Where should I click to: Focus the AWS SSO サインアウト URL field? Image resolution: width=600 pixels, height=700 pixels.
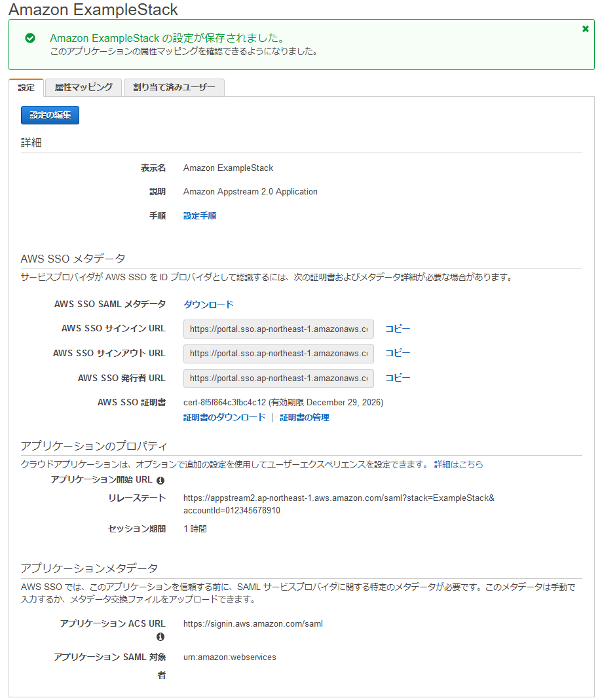point(278,354)
